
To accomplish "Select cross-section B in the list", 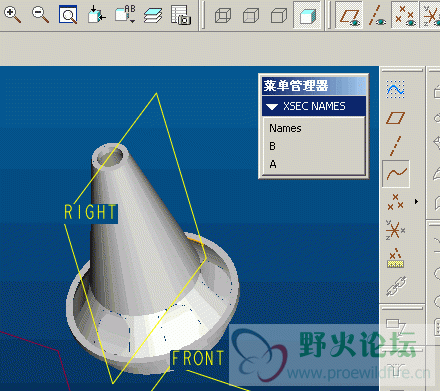I will pos(272,146).
